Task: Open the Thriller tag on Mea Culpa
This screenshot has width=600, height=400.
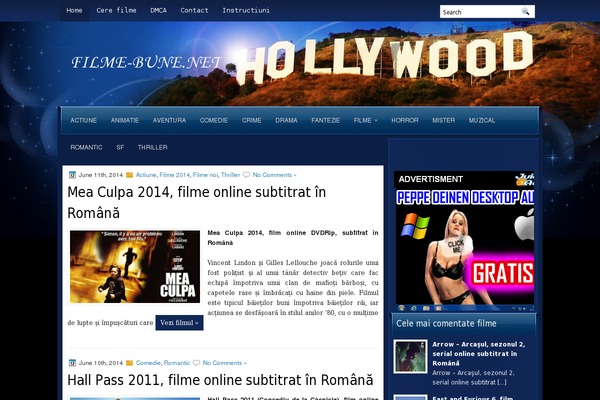Action: (231, 174)
